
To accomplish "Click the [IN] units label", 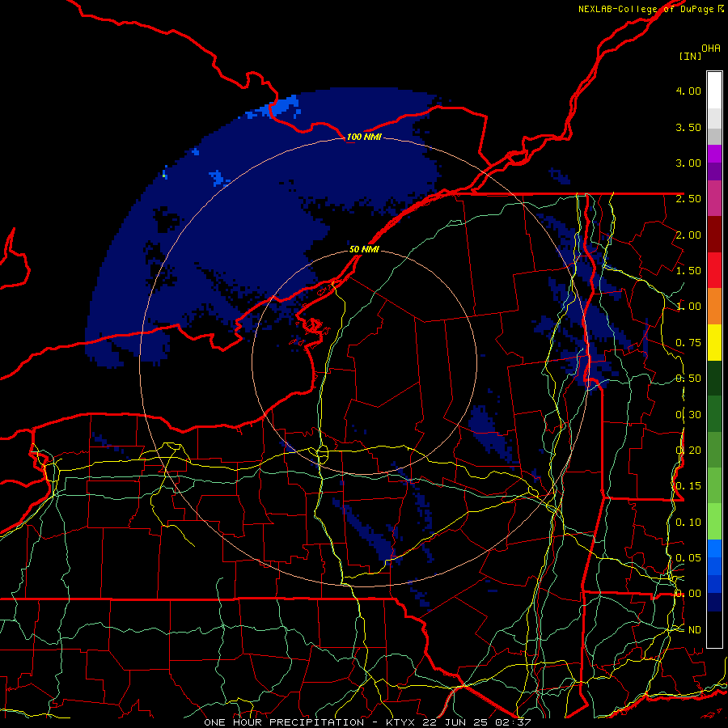I will click(x=690, y=56).
